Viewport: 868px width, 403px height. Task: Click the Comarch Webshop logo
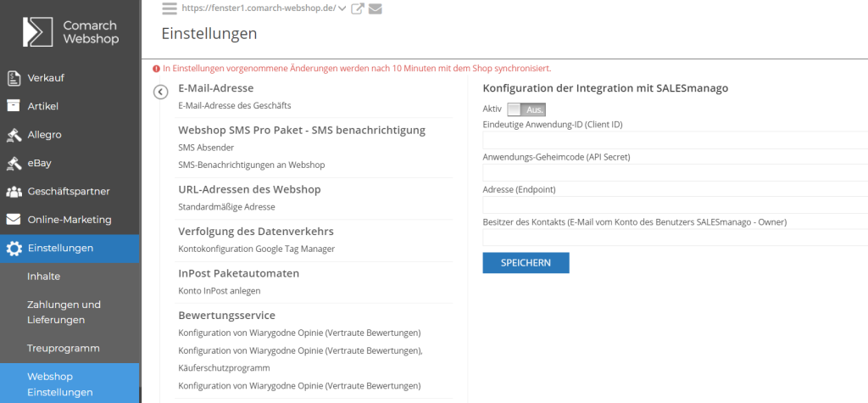pos(70,33)
